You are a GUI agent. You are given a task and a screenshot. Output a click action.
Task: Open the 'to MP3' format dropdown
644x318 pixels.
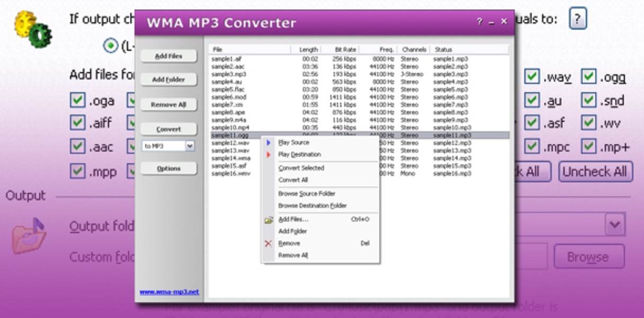click(190, 146)
